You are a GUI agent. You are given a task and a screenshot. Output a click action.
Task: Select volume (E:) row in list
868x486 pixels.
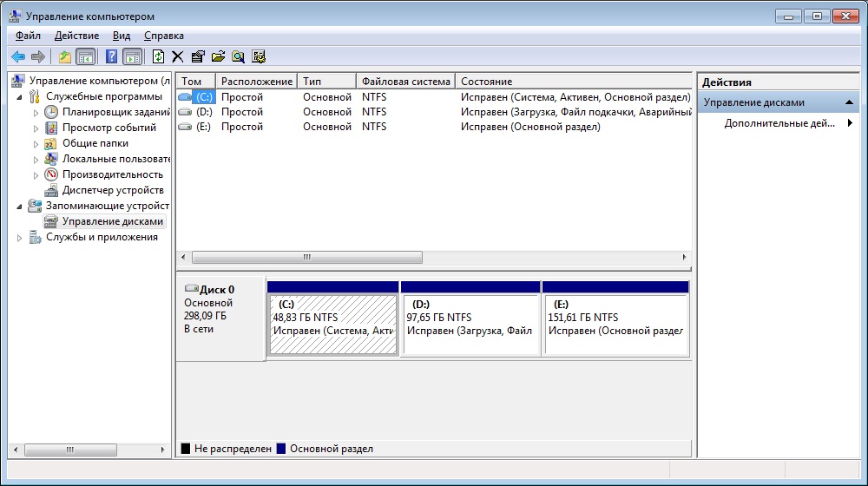(x=434, y=127)
